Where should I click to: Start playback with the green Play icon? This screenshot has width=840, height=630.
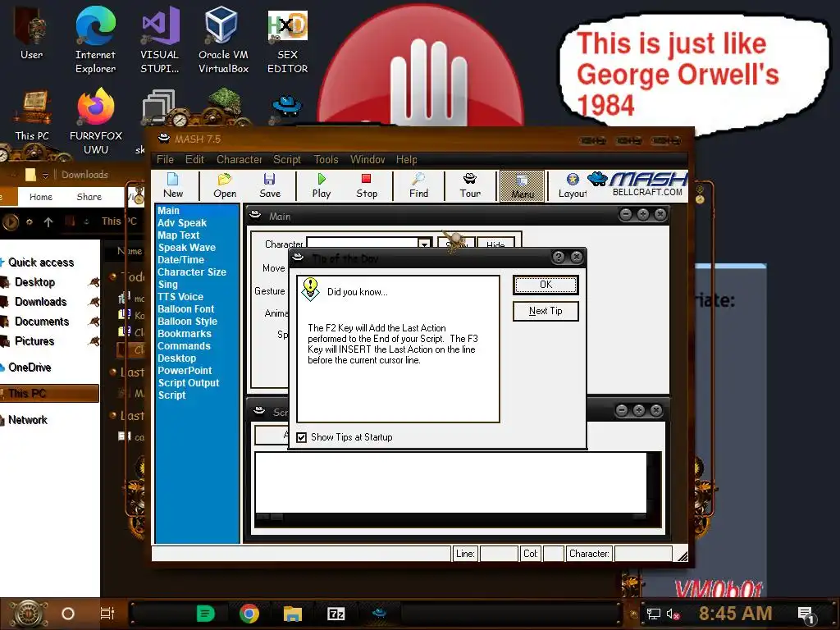[322, 185]
